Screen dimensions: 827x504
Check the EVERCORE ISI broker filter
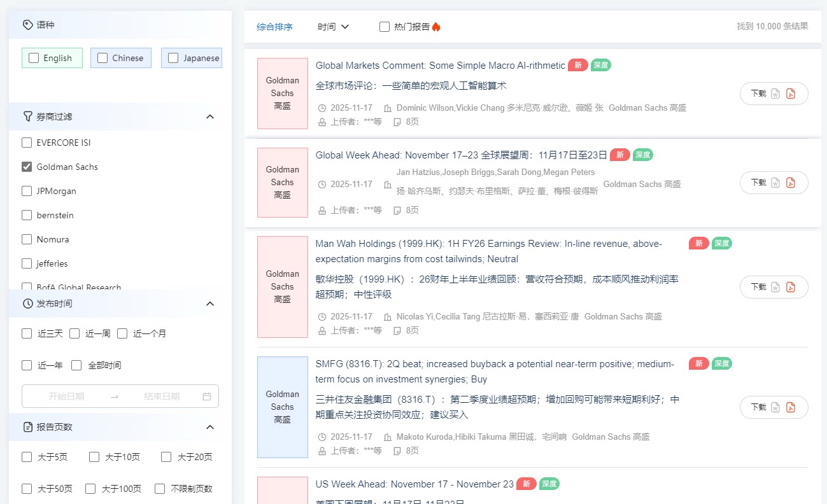27,143
